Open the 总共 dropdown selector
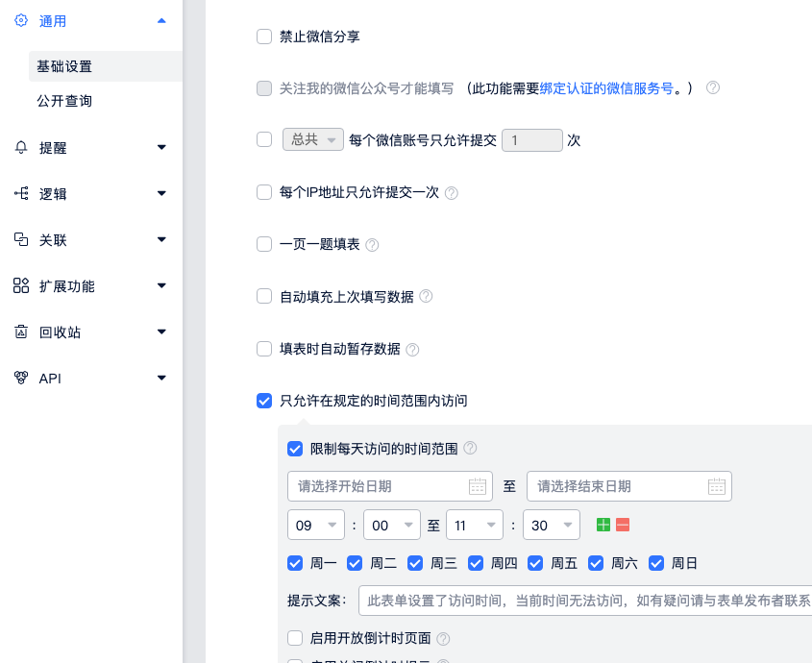The image size is (812, 663). click(312, 140)
